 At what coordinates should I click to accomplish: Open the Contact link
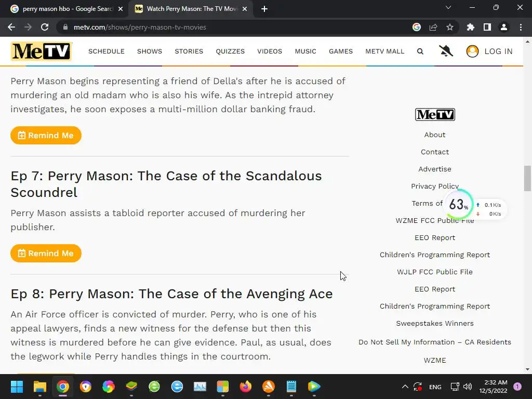pos(435,152)
